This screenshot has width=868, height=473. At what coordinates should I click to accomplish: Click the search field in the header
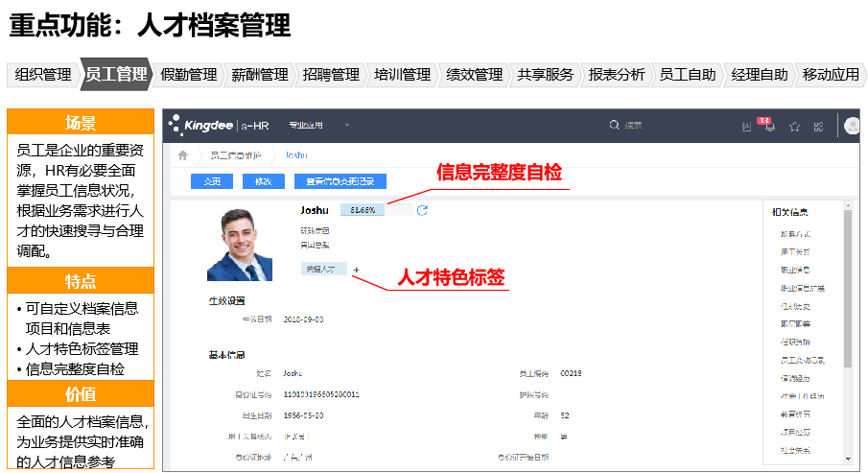634,125
